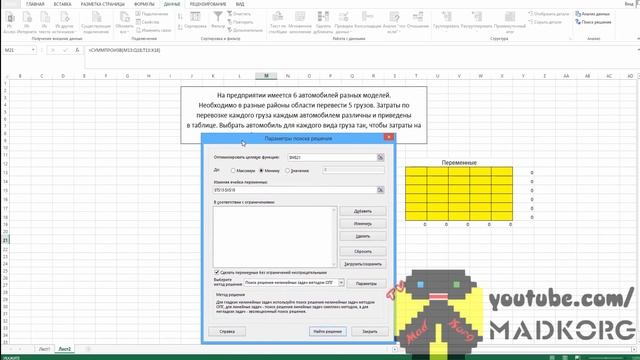
Task: Open the Ungroup (Разгруппировать) dropdown
Action: coord(476,21)
